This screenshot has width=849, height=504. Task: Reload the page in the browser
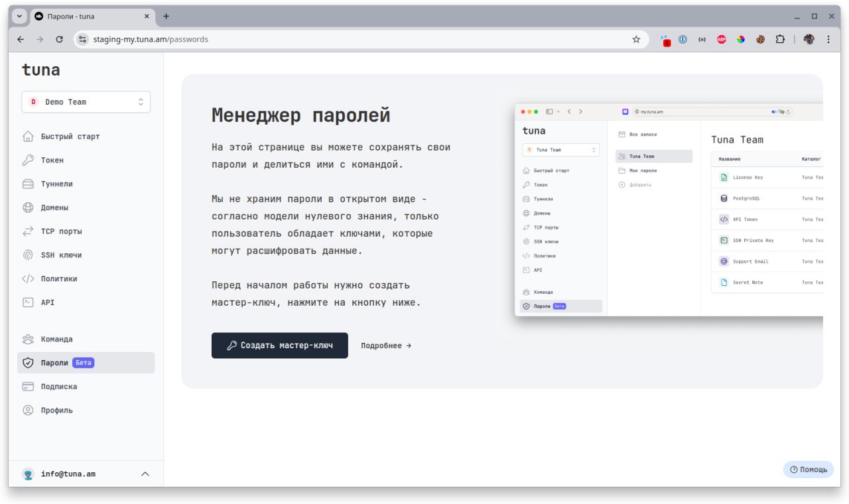click(59, 39)
